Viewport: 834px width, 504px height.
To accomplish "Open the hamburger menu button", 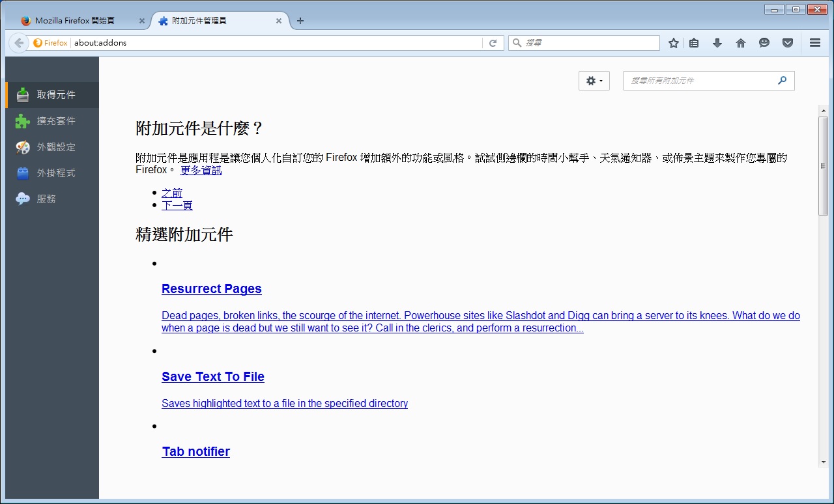I will 814,43.
